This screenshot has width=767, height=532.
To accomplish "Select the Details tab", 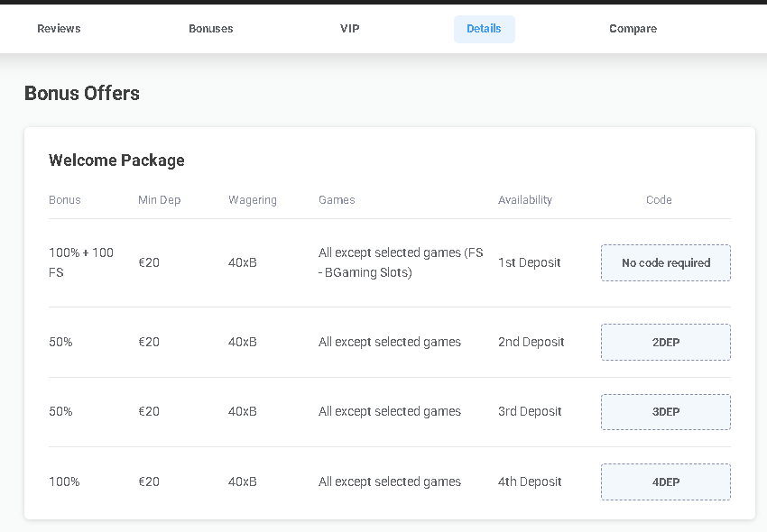I will (484, 29).
